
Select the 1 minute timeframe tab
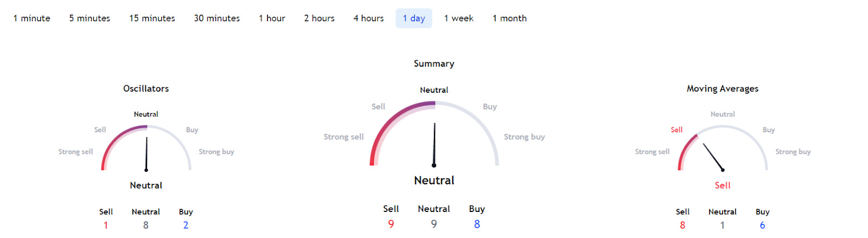[32, 18]
